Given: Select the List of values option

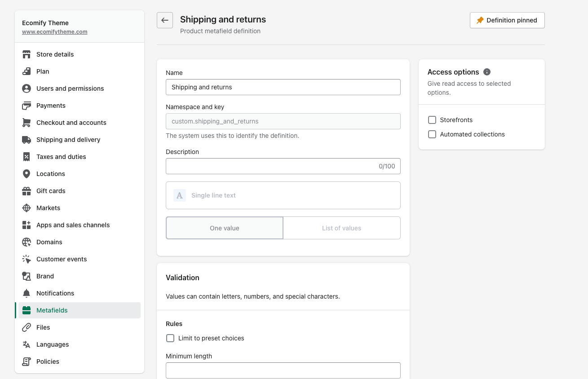Looking at the screenshot, I should (x=342, y=228).
